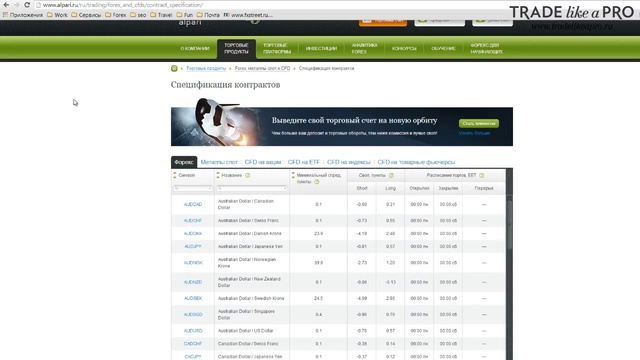Open the AUDNOK symbol link
640x360 pixels.
(193, 262)
